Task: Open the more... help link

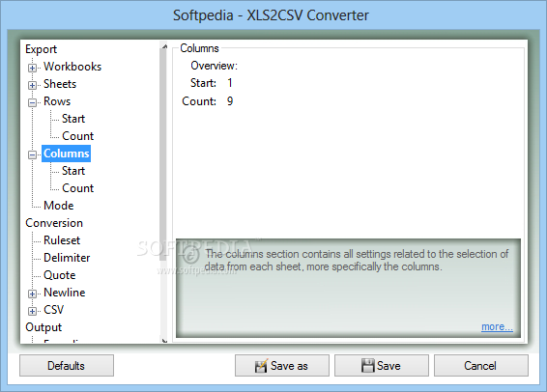Action: 497,327
